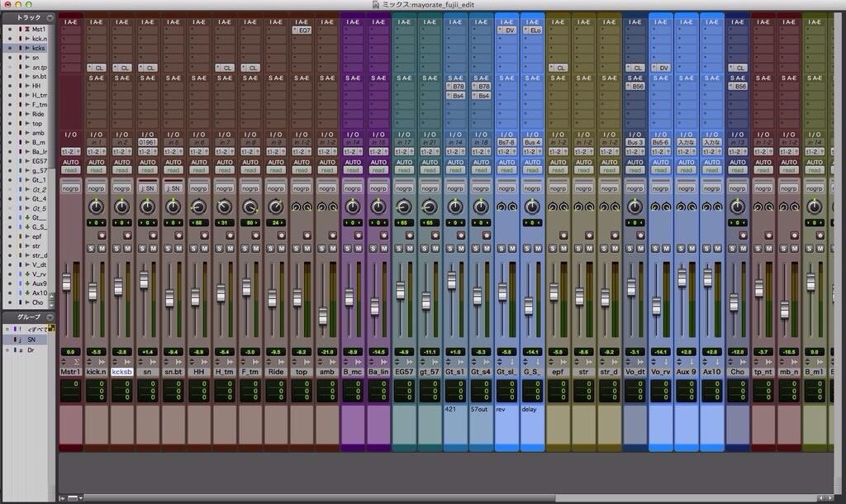
Task: Open the グループ list dropdown menu
Action: tap(50, 316)
